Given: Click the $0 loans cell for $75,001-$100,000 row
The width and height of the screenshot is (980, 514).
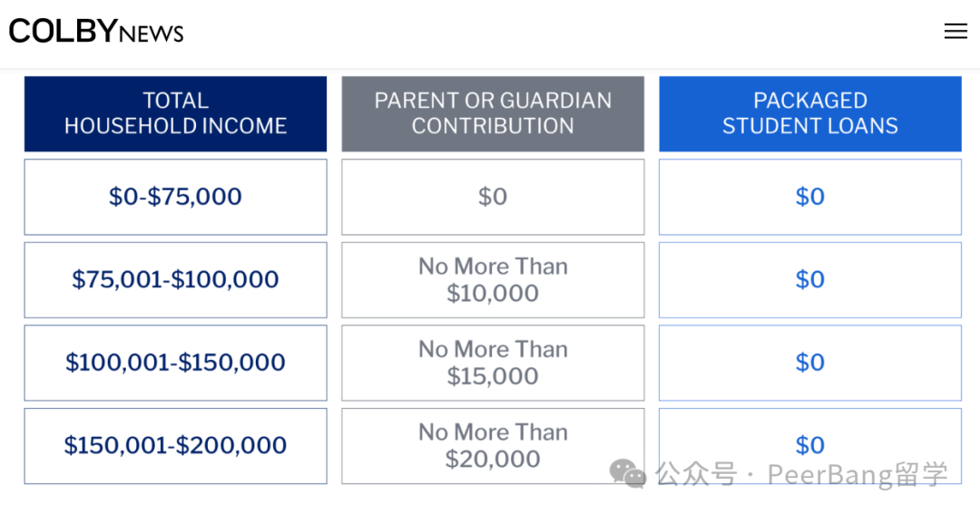Looking at the screenshot, I should point(809,279).
